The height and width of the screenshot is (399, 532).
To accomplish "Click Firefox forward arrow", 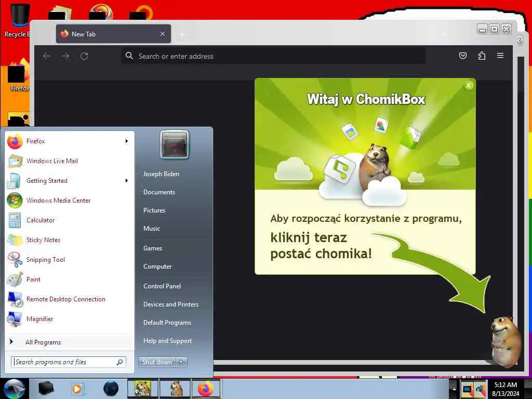I will tap(65, 56).
